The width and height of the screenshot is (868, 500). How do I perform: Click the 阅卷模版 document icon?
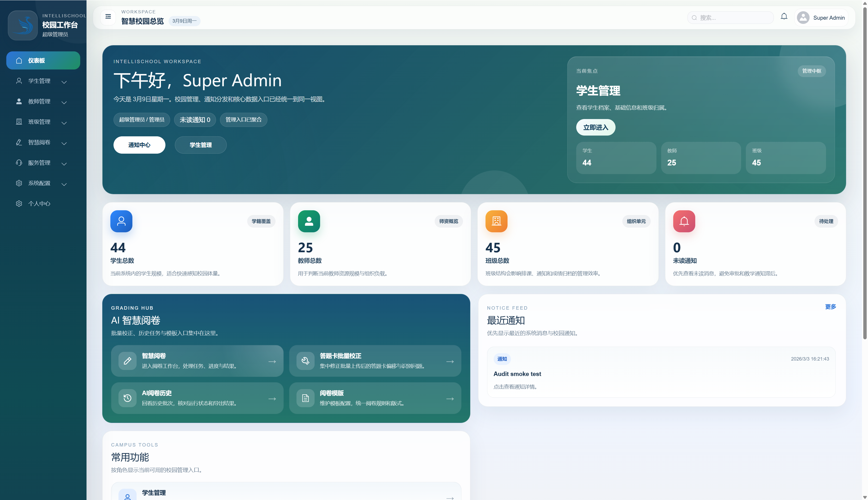(305, 398)
